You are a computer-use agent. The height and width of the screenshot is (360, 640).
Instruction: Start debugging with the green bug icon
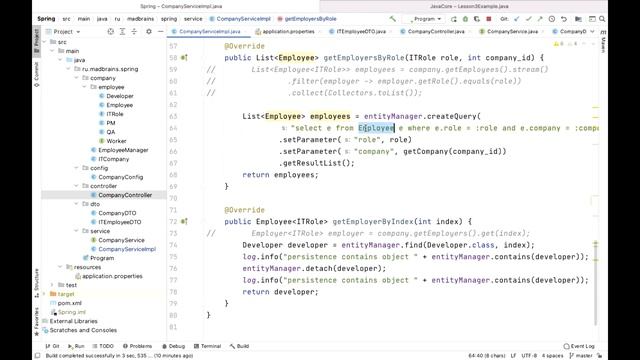tap(465, 19)
